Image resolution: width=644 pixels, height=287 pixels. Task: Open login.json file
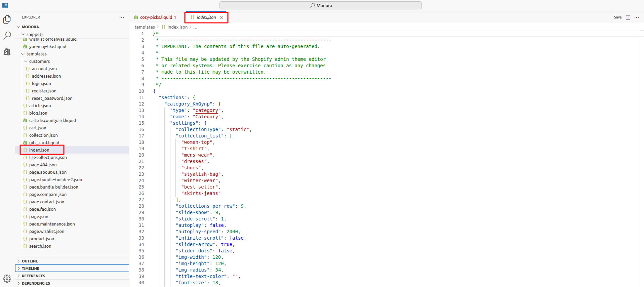pos(72,83)
